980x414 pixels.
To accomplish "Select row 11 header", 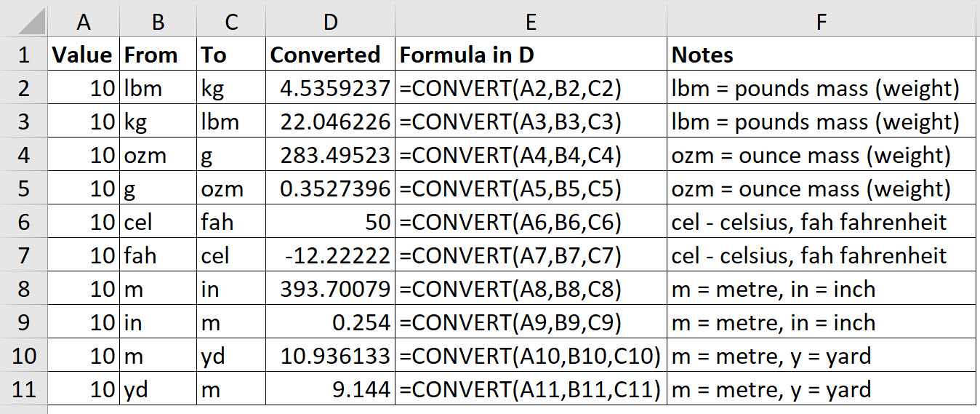I will point(23,389).
